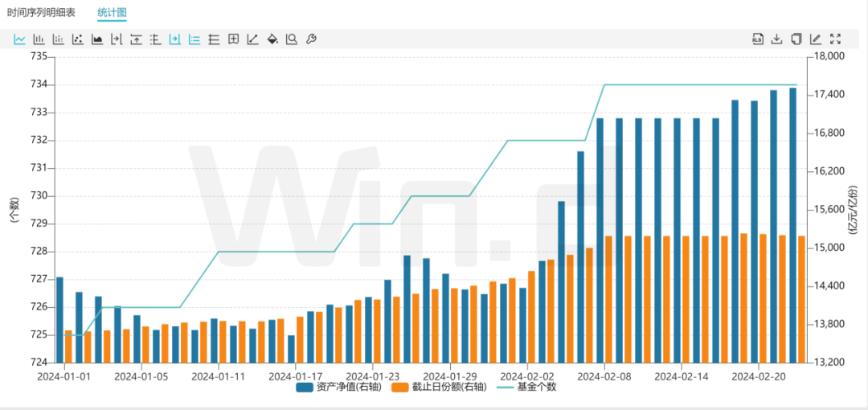Open chart settings wrench icon

pos(311,39)
